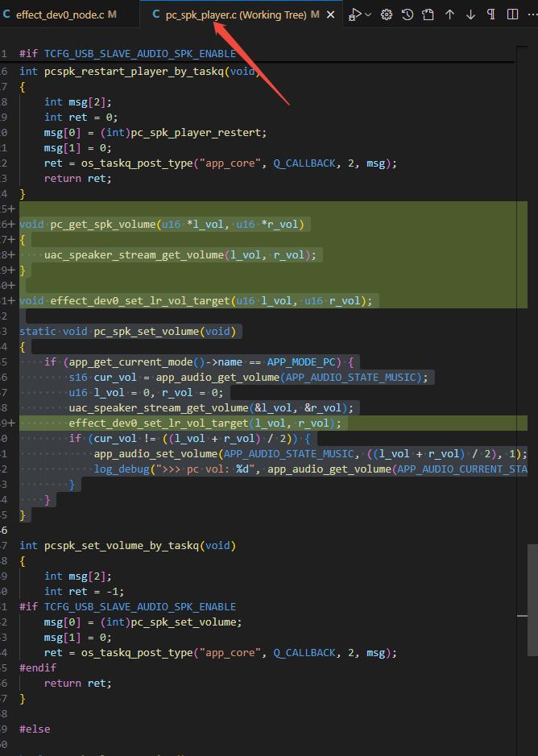Click the C file icon on pc_spk_player.c tab

coord(156,14)
